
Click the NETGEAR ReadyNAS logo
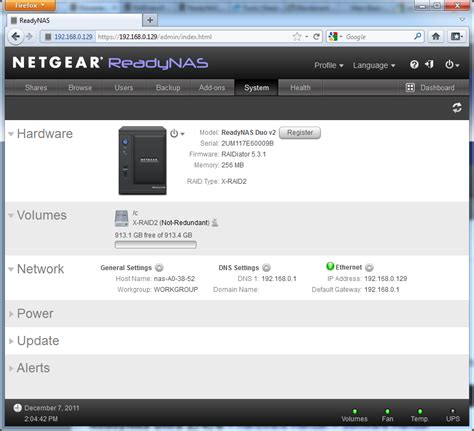tap(110, 63)
